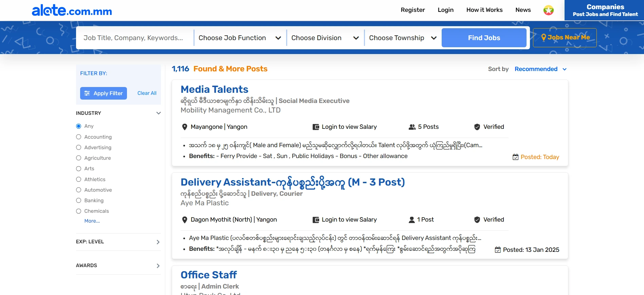
Task: Select the Automotive industry radio button
Action: (x=79, y=190)
